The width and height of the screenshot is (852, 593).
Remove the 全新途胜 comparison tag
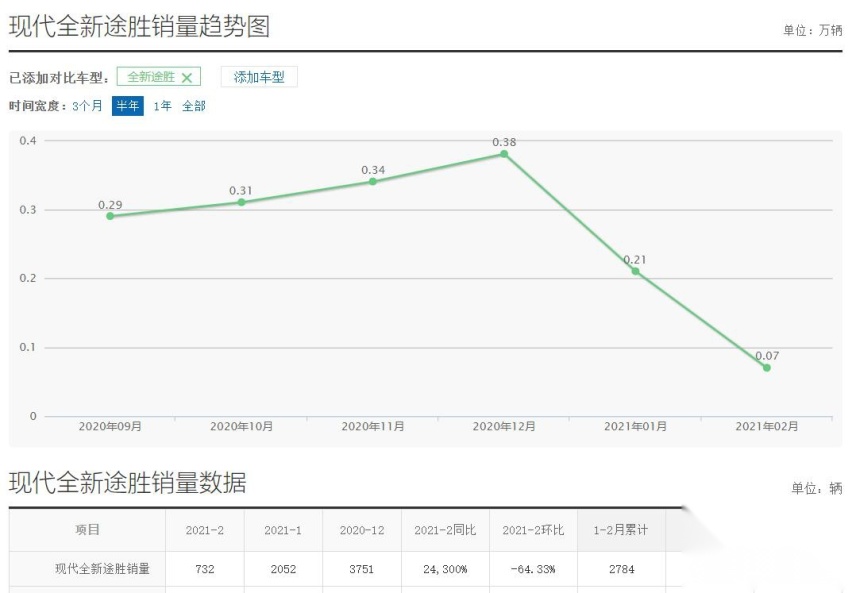click(x=186, y=78)
